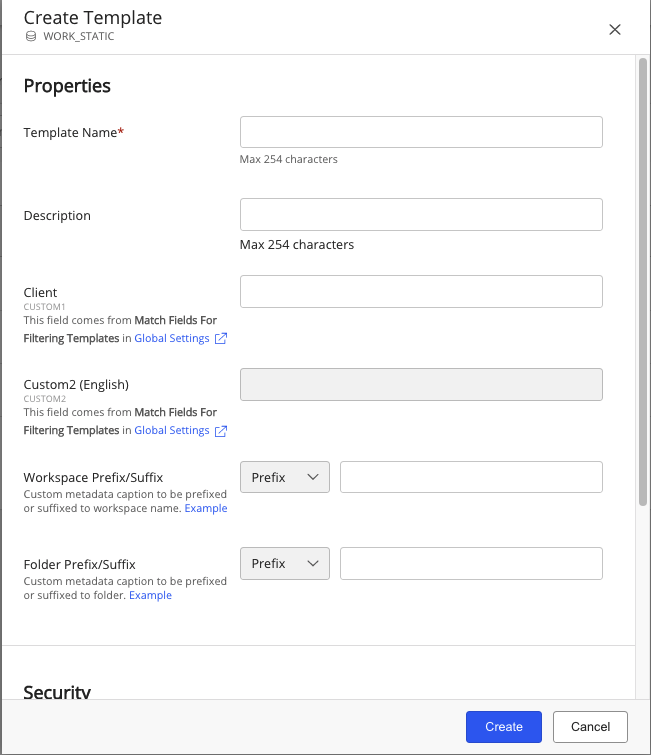Click the Security section heading
The width and height of the screenshot is (651, 755).
(x=57, y=692)
